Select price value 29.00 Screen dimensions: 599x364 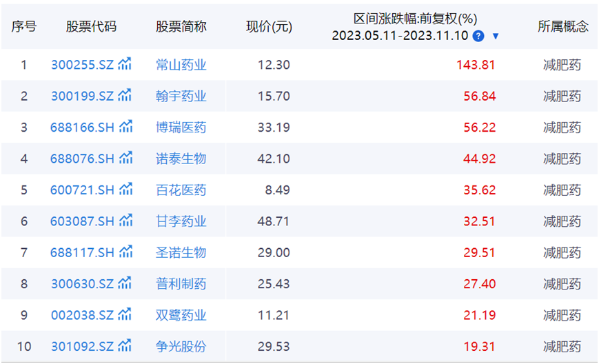(x=274, y=253)
